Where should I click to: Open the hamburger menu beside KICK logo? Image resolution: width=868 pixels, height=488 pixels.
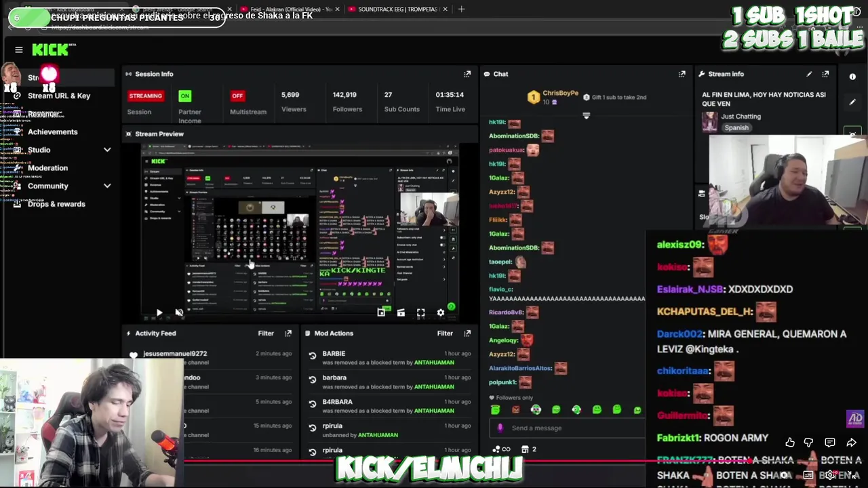(x=19, y=49)
